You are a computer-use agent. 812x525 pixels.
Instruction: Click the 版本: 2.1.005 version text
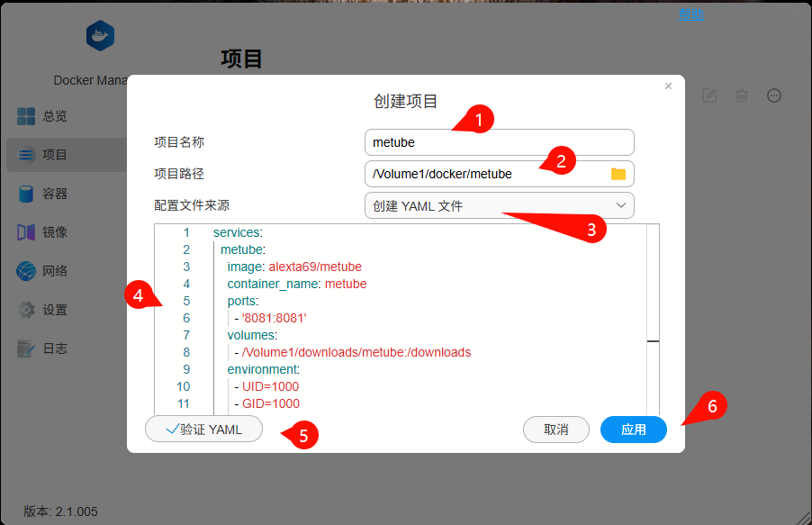coord(60,511)
